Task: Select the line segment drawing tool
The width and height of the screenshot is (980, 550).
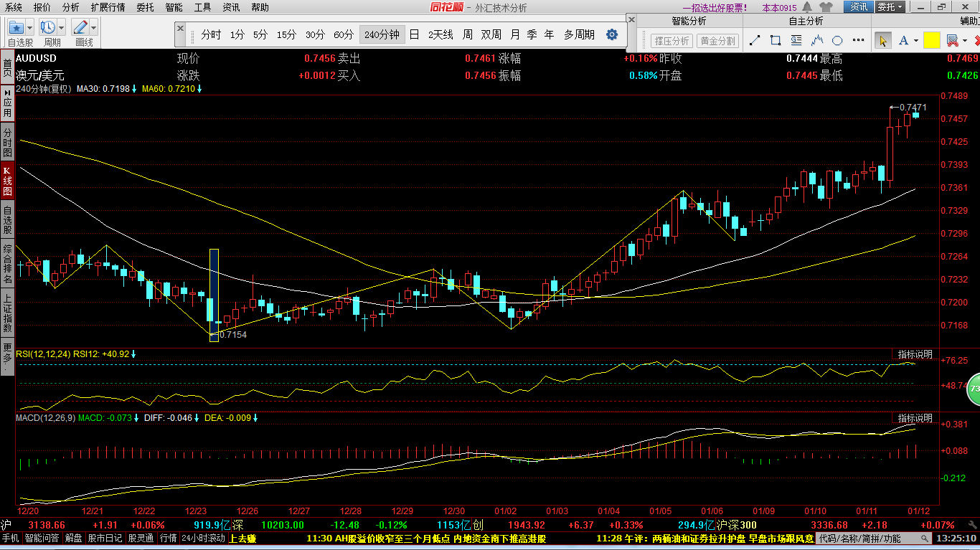Action: click(x=755, y=41)
